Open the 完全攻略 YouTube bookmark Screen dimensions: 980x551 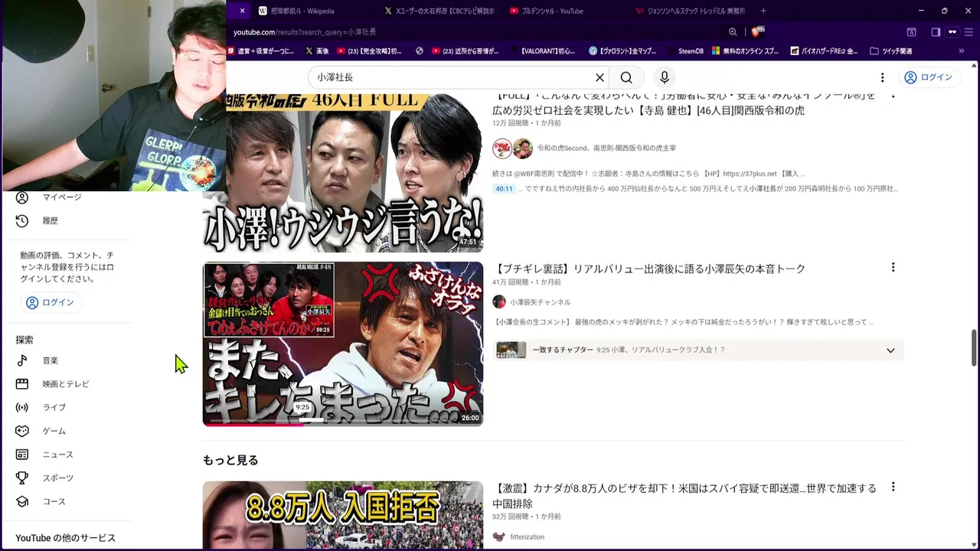coord(369,51)
